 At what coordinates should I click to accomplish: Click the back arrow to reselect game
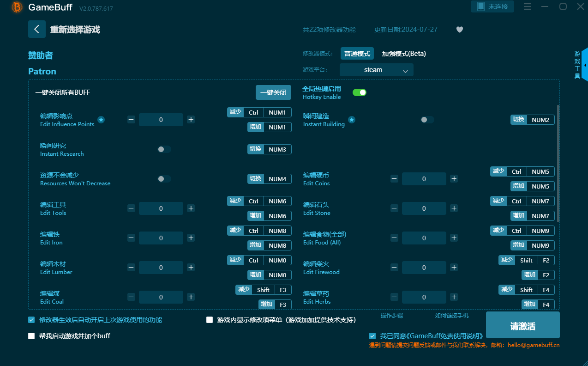[x=37, y=29]
